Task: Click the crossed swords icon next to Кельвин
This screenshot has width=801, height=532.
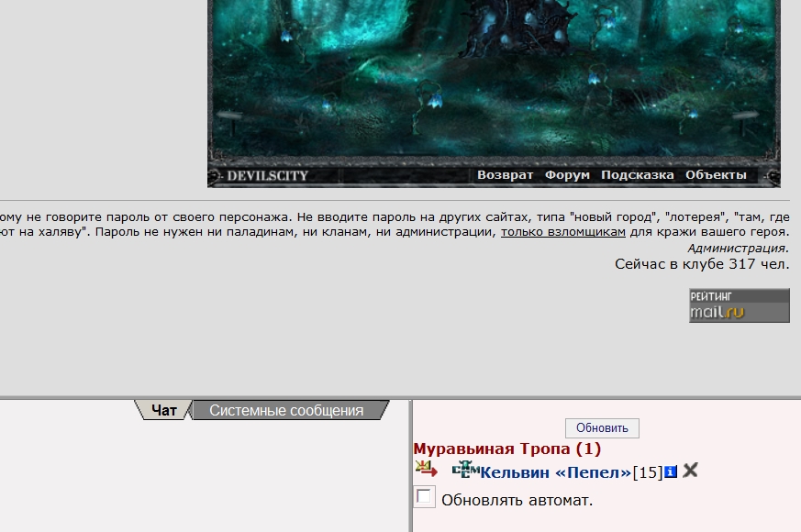Action: tap(690, 471)
